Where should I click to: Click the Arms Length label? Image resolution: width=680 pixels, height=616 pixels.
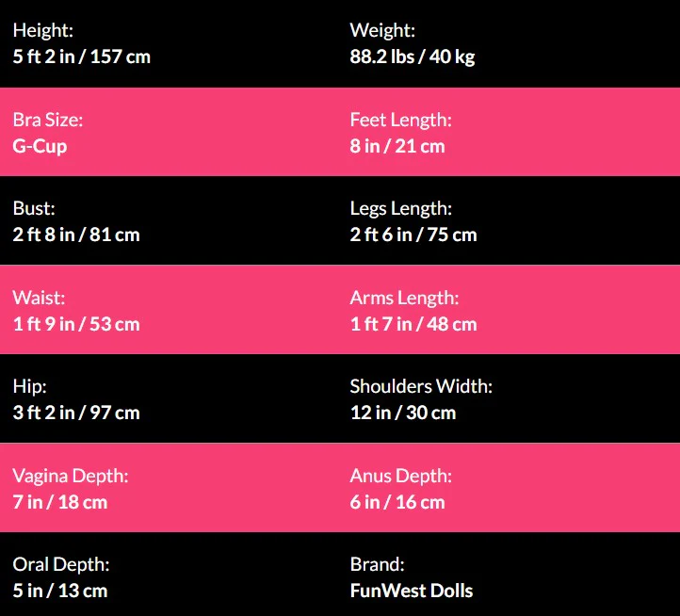tap(405, 298)
